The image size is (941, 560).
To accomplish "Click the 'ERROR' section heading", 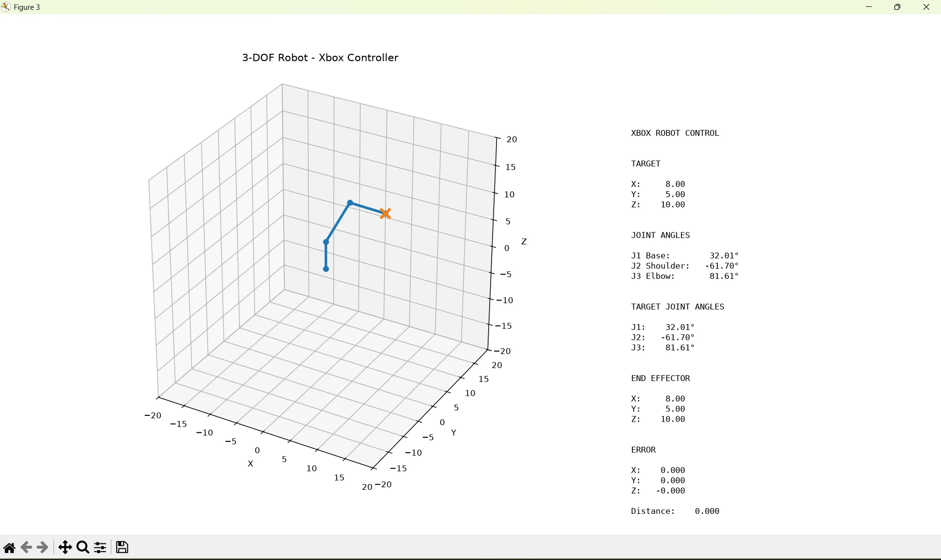I will 643,450.
